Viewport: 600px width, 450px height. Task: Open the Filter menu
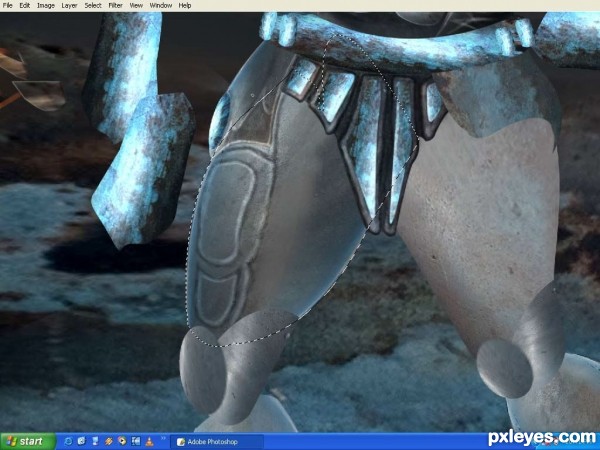click(x=115, y=5)
